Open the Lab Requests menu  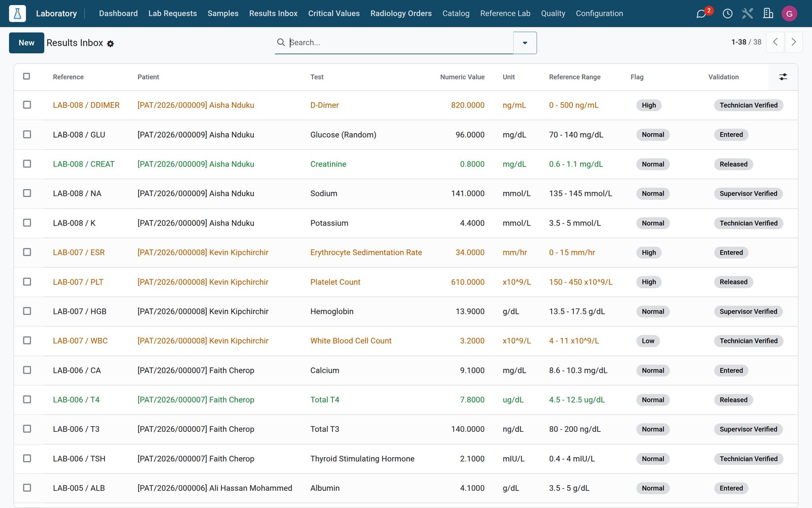coord(173,13)
